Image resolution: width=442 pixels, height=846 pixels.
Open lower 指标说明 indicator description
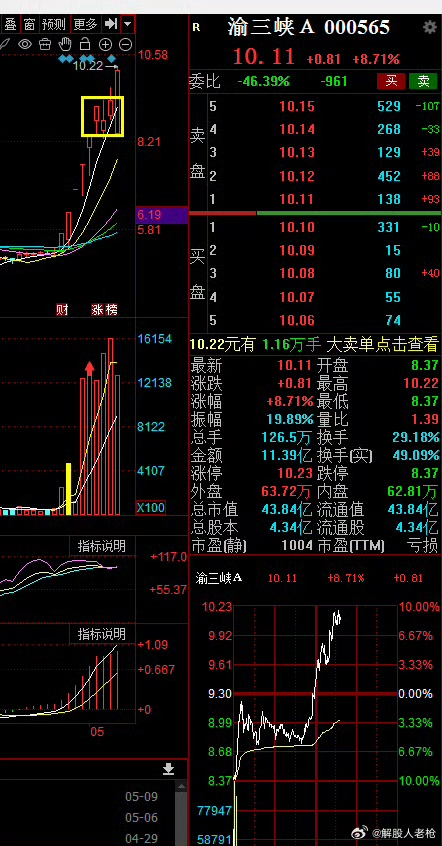click(x=101, y=633)
